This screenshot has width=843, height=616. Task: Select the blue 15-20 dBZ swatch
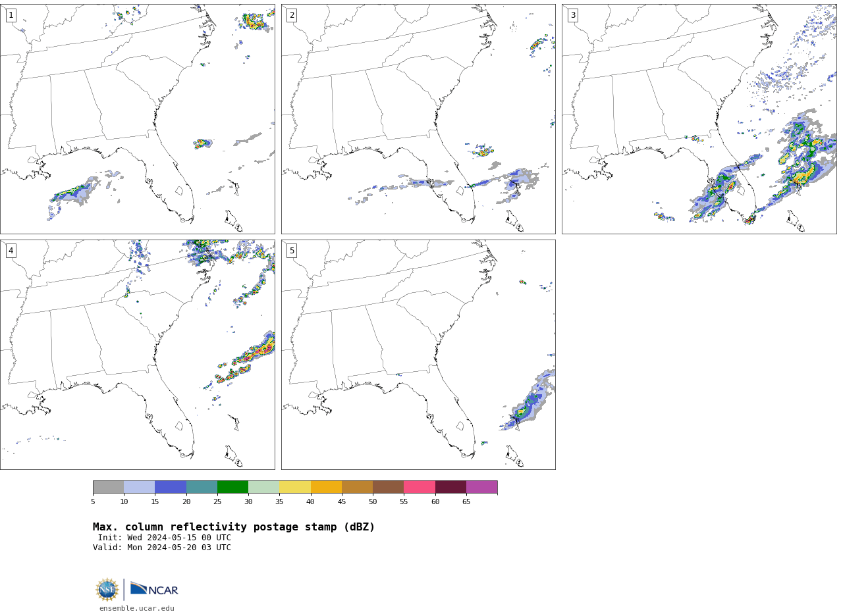pyautogui.click(x=171, y=487)
